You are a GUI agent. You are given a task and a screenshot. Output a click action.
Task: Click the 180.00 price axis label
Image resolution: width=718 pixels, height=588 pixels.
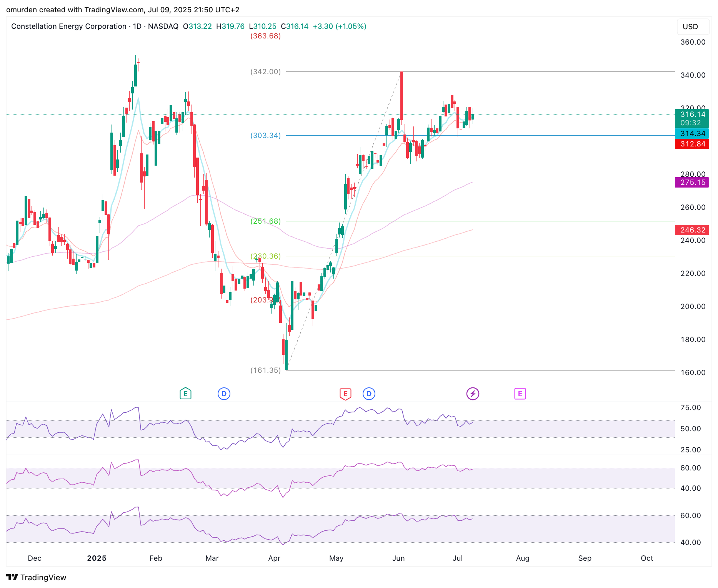tap(693, 339)
